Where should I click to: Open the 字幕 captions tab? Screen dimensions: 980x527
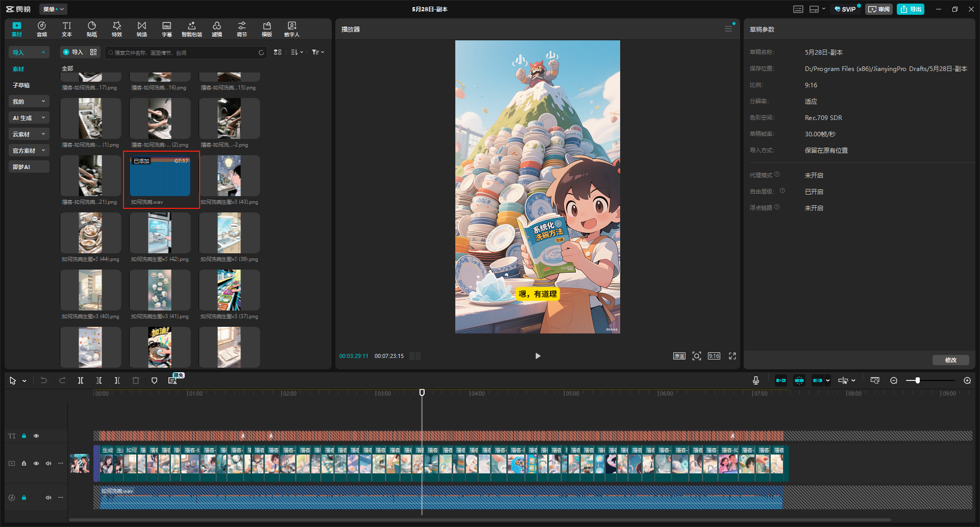pyautogui.click(x=167, y=29)
